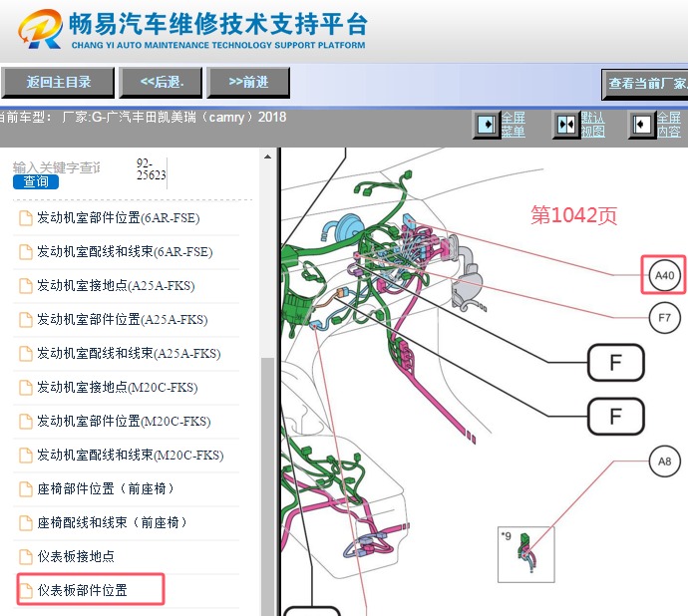The height and width of the screenshot is (616, 688).
Task: Open the 全屏菜单 link
Action: pos(513,125)
